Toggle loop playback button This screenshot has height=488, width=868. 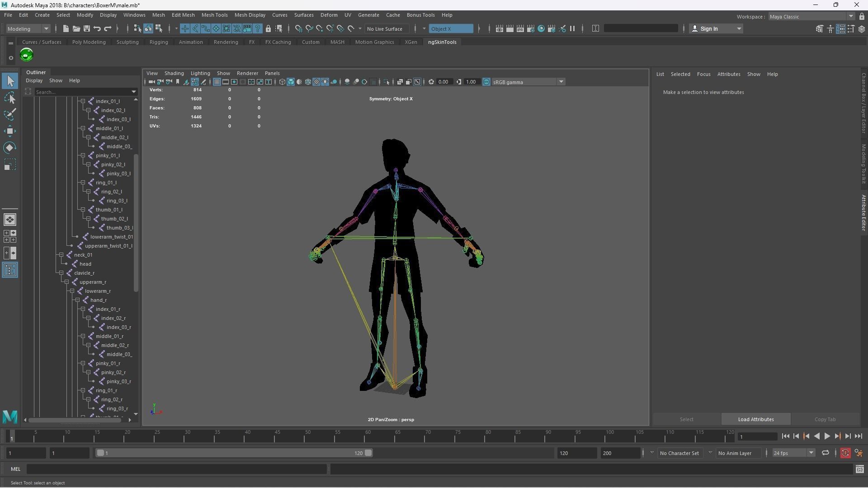point(825,453)
